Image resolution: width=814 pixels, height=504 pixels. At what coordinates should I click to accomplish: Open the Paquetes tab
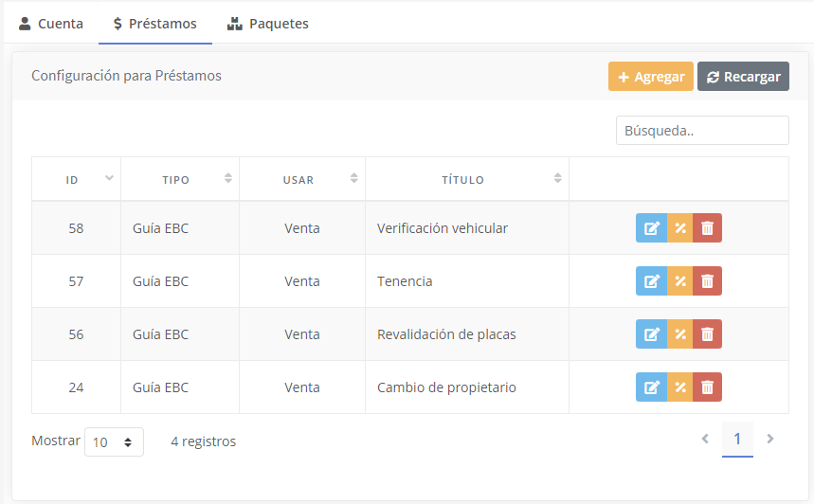[x=268, y=24]
